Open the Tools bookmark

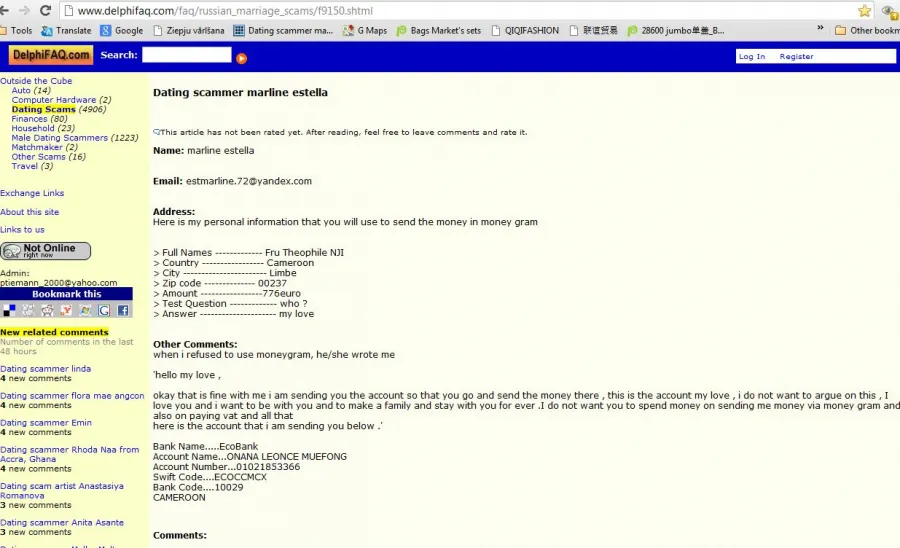[x=17, y=30]
